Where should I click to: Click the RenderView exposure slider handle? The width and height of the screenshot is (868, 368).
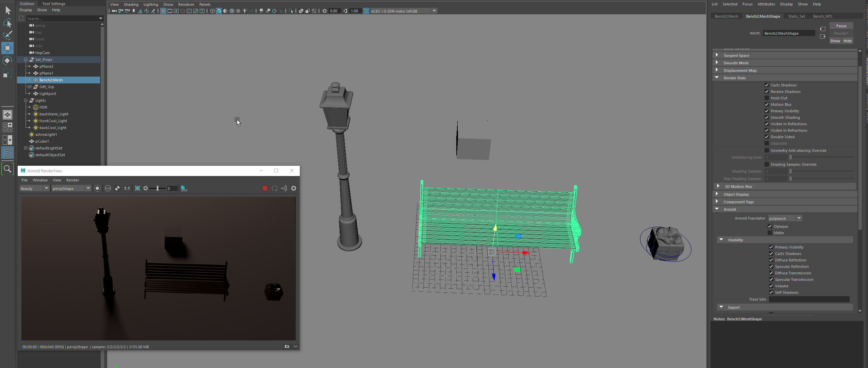tap(158, 188)
